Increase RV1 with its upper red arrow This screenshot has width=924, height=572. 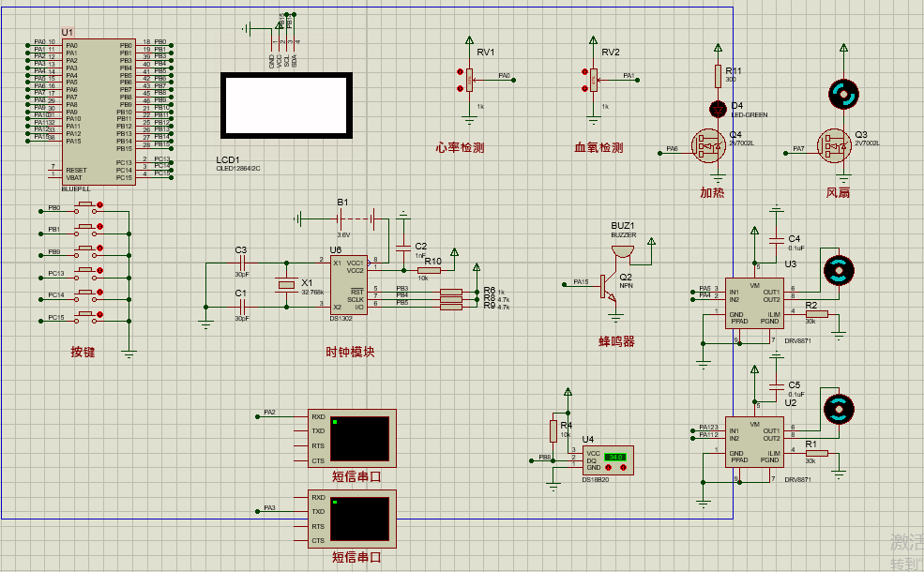[x=461, y=72]
